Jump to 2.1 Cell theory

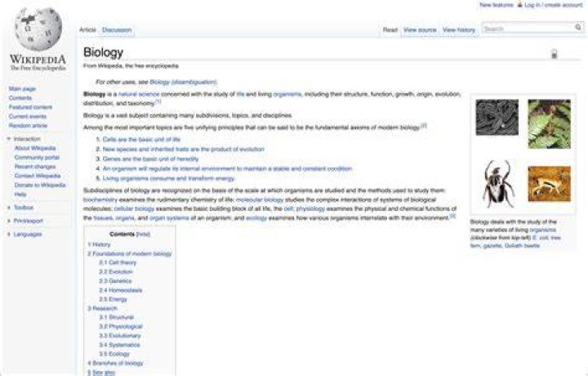click(x=118, y=262)
